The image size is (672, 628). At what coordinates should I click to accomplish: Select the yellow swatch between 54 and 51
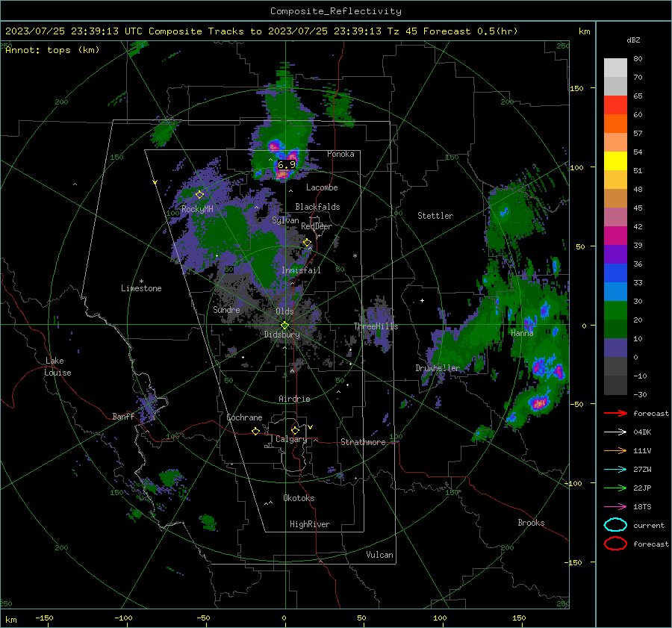[x=615, y=161]
